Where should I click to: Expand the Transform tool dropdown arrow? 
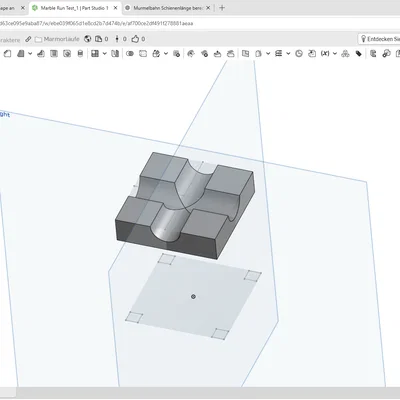pos(166,53)
